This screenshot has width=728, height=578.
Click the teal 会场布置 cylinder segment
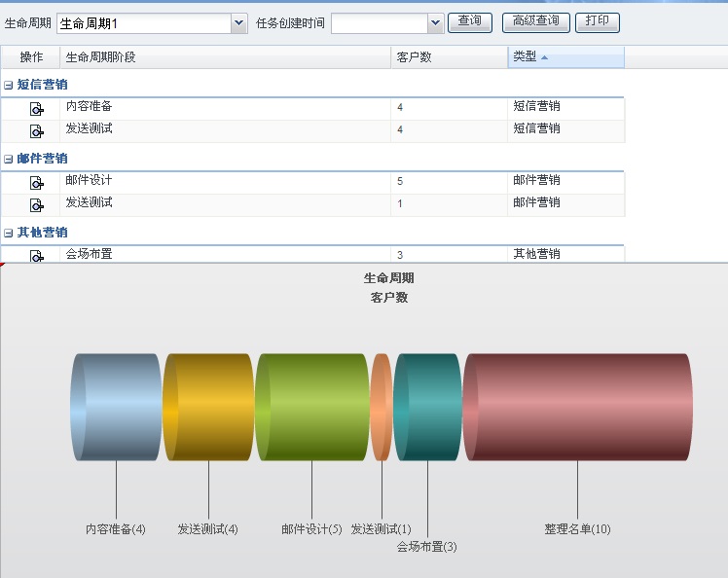[427, 407]
